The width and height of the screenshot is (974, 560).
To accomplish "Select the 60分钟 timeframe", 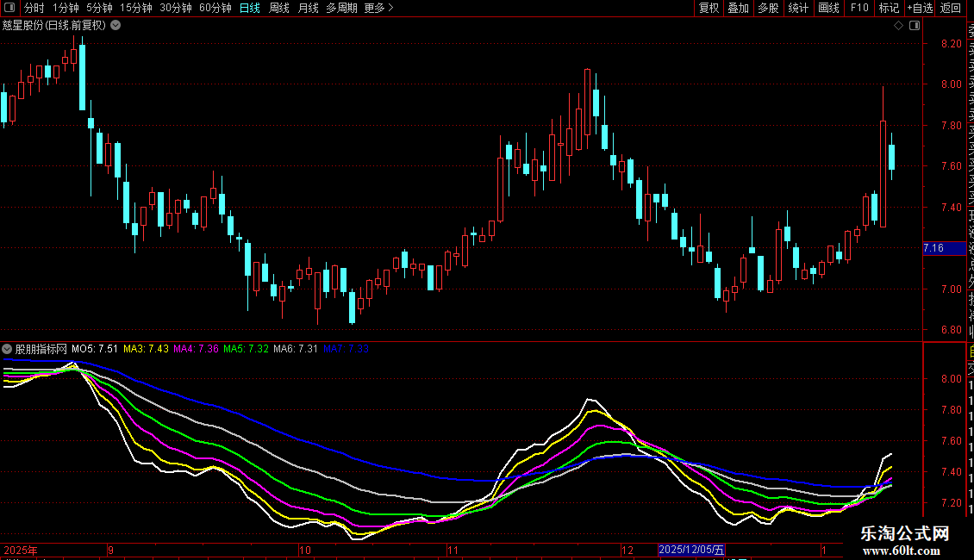I will (x=215, y=8).
